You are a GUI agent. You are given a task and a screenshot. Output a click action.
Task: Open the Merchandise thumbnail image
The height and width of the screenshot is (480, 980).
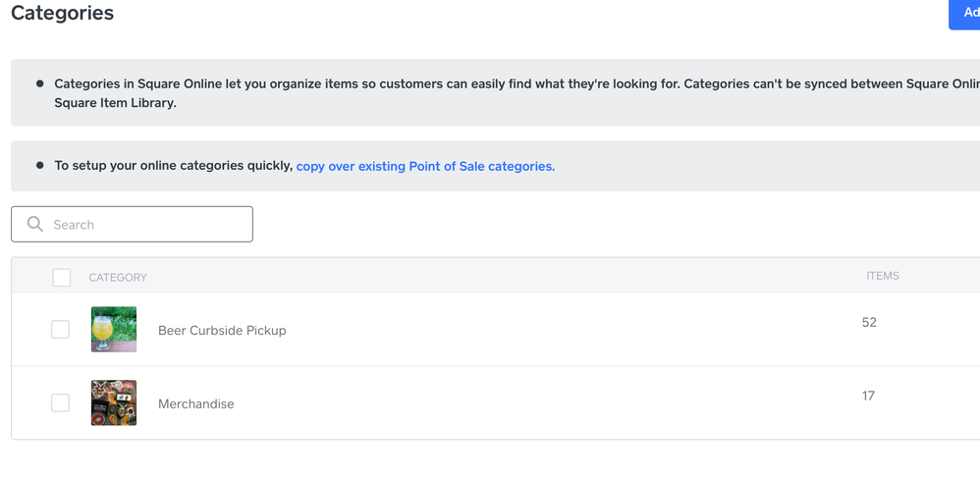pyautogui.click(x=114, y=402)
